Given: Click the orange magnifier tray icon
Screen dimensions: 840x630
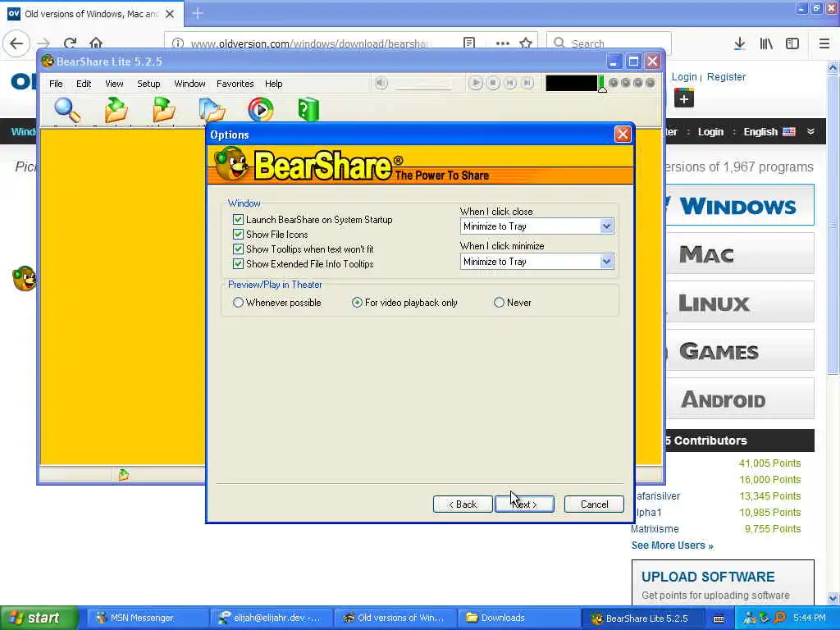Looking at the screenshot, I should [x=780, y=618].
